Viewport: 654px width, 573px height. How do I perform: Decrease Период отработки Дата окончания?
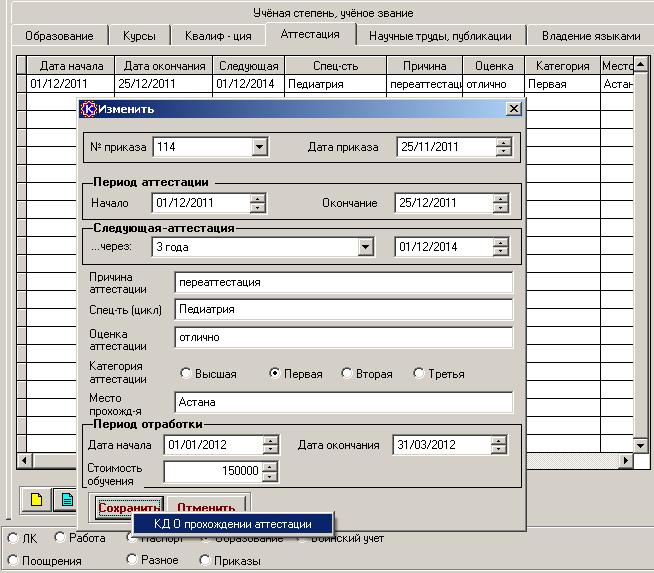click(x=499, y=450)
